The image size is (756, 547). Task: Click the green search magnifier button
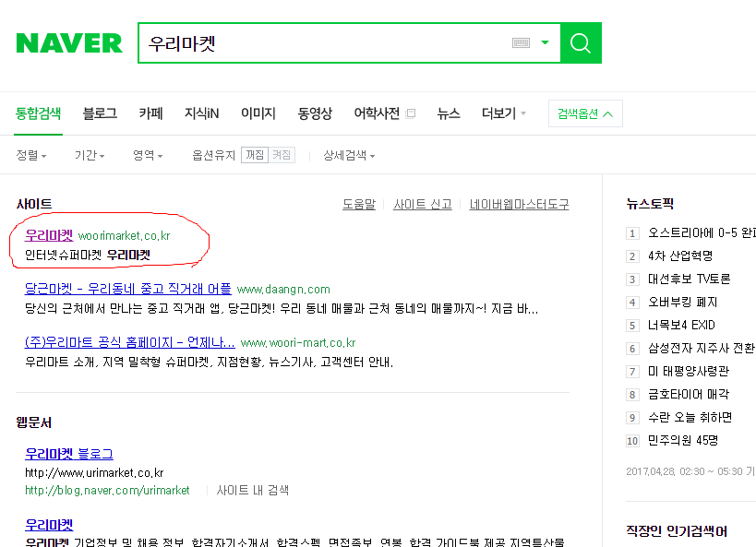coord(581,42)
